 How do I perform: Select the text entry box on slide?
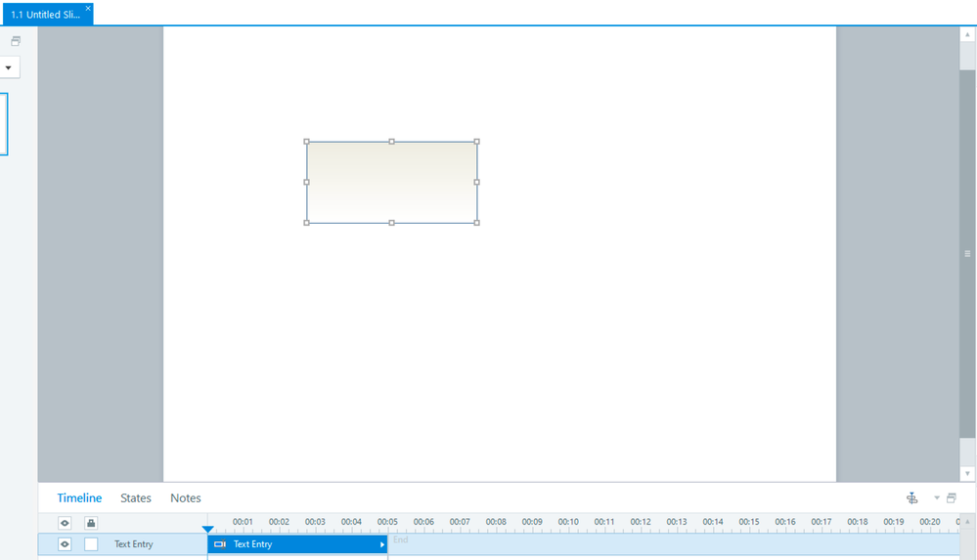(x=391, y=182)
